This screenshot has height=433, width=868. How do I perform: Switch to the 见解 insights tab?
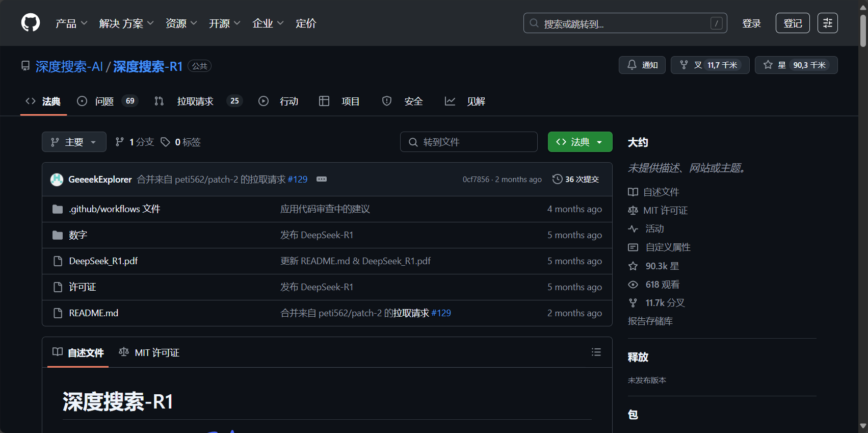tap(465, 101)
